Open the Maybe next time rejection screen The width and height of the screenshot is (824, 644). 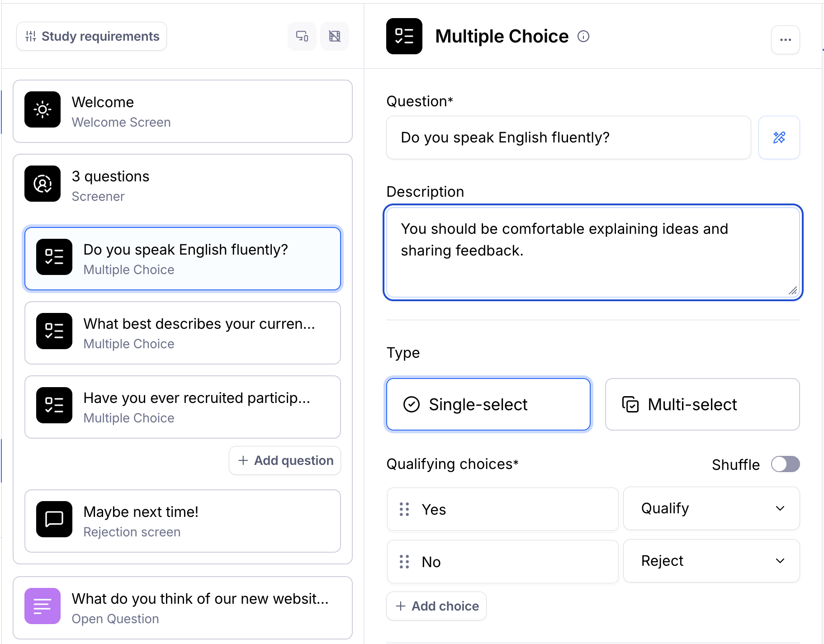pyautogui.click(x=183, y=521)
